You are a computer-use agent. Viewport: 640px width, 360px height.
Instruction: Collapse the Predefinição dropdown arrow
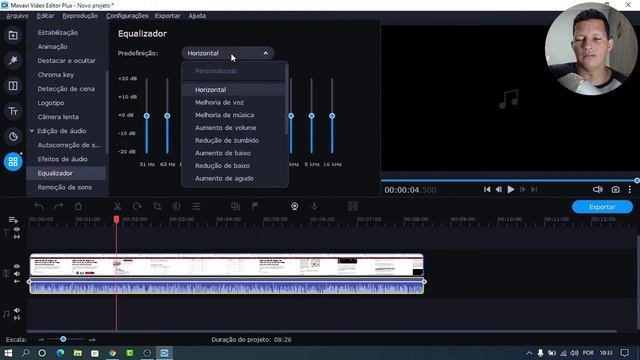click(x=266, y=53)
